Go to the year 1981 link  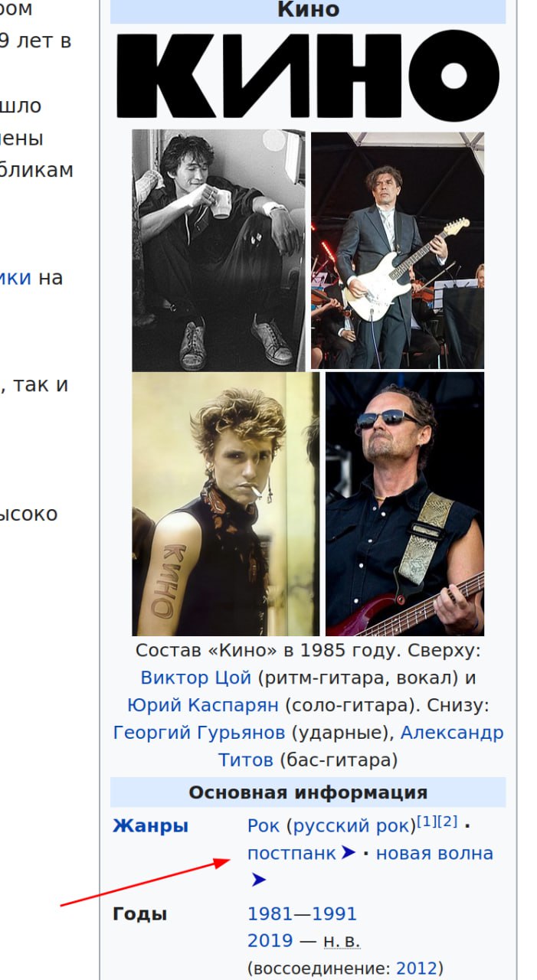(270, 914)
